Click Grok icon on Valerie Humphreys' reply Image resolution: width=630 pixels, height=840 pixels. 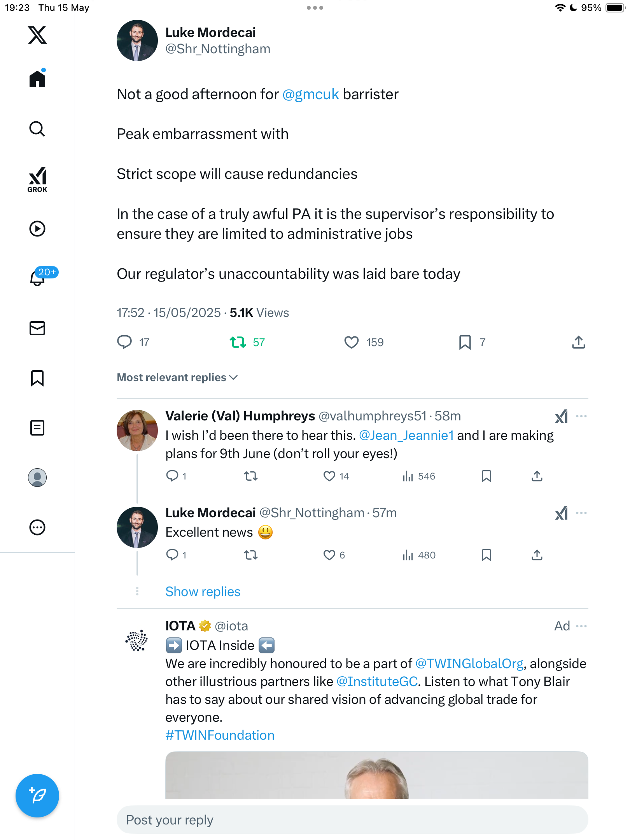562,416
